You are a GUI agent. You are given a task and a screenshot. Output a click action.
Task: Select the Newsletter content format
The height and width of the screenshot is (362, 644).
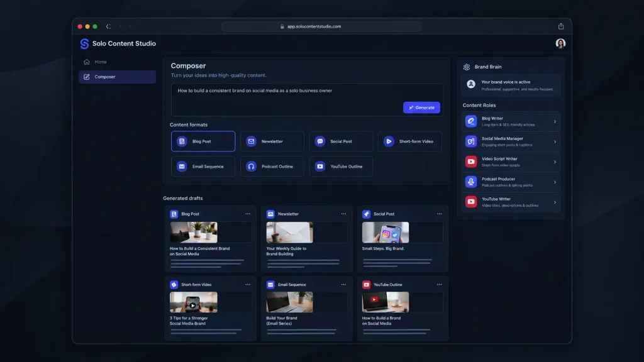click(x=272, y=141)
